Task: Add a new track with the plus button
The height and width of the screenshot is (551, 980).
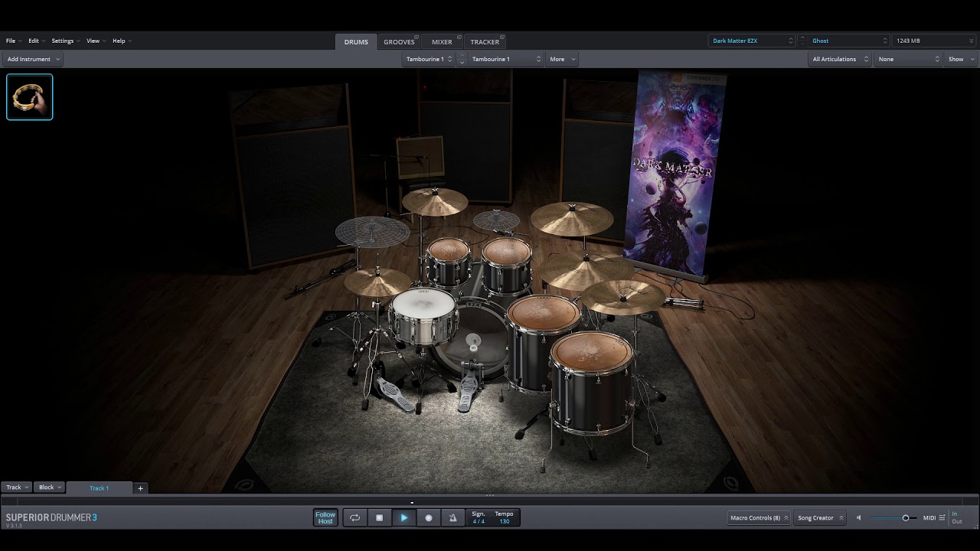Action: [140, 487]
